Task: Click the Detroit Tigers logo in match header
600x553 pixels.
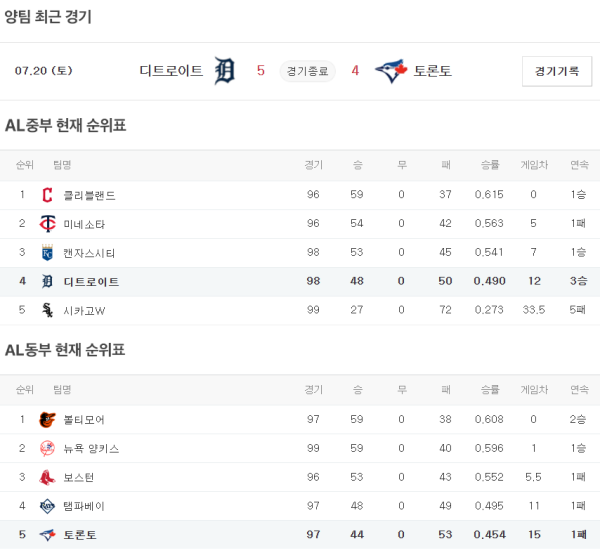Action: tap(225, 71)
